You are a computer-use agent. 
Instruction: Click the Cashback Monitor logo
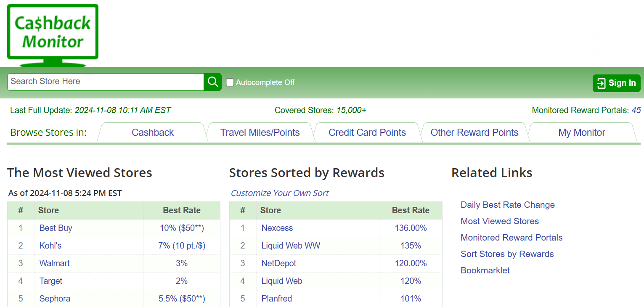tap(52, 34)
